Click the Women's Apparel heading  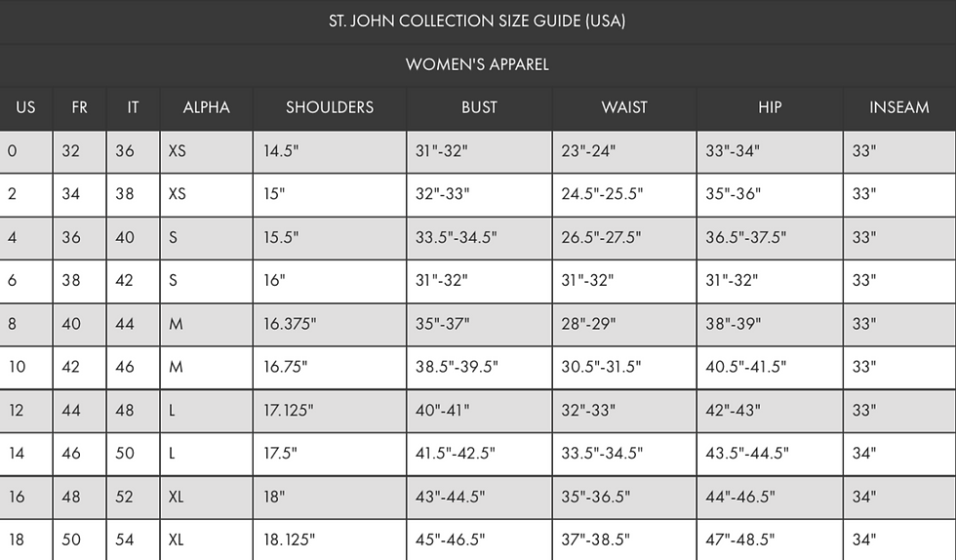(477, 64)
